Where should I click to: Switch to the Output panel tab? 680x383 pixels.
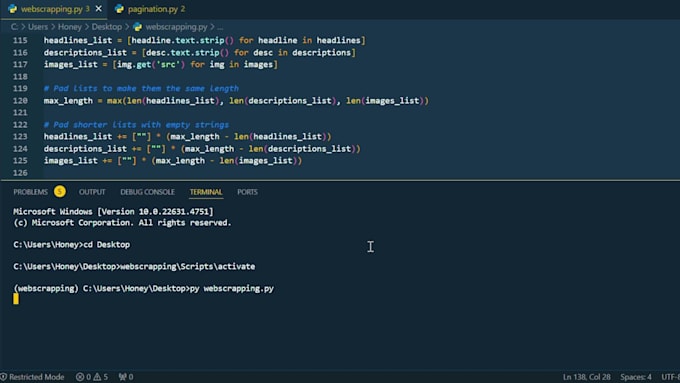pos(92,192)
